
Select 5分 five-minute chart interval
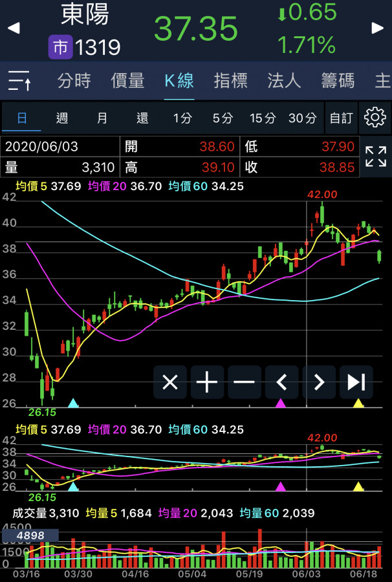223,118
